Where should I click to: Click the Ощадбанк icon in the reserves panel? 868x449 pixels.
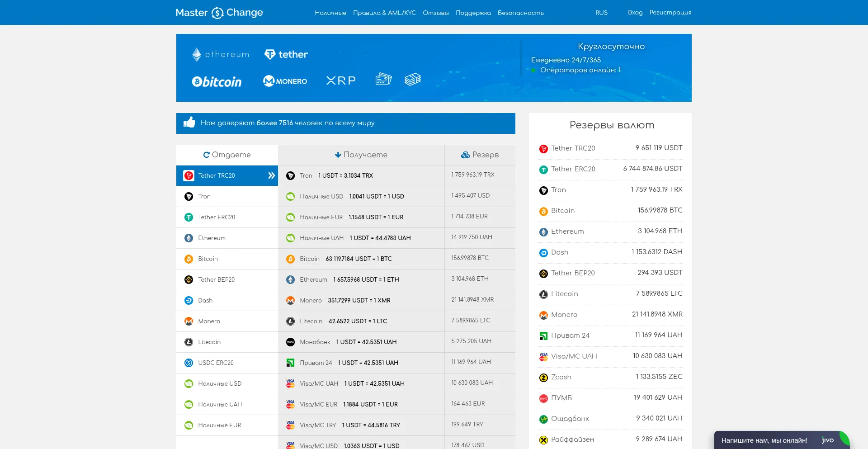pyautogui.click(x=543, y=419)
